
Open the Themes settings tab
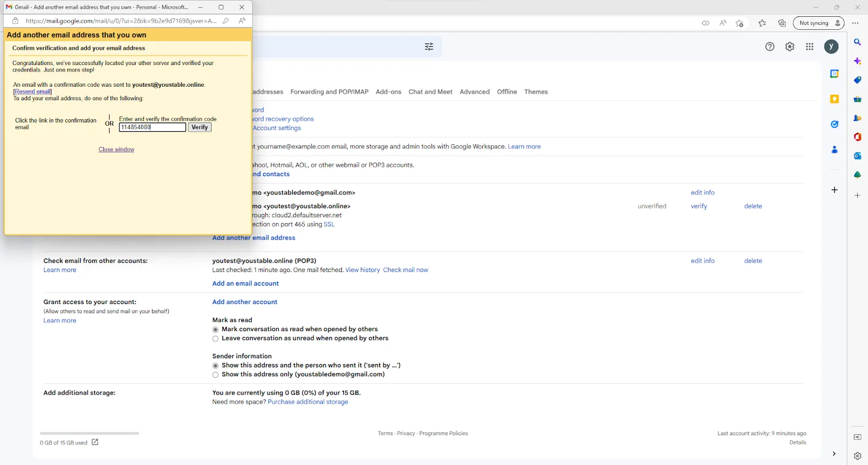pyautogui.click(x=536, y=92)
